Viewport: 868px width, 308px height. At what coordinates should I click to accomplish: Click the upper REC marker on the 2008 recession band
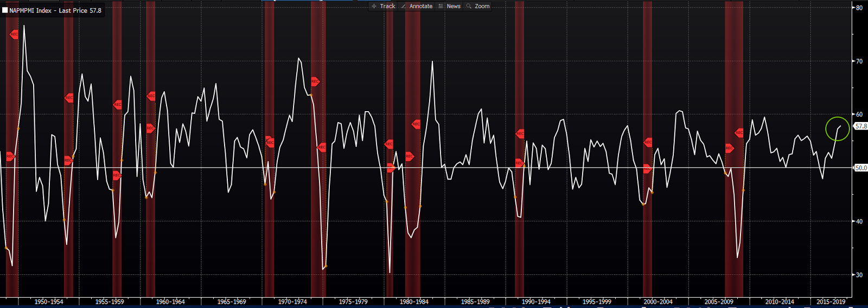(x=739, y=133)
